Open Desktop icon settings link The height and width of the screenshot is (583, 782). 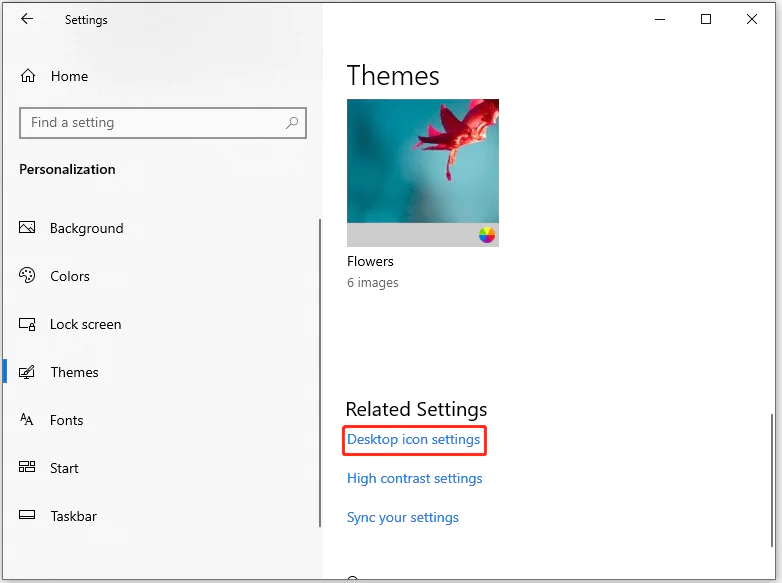tap(413, 440)
